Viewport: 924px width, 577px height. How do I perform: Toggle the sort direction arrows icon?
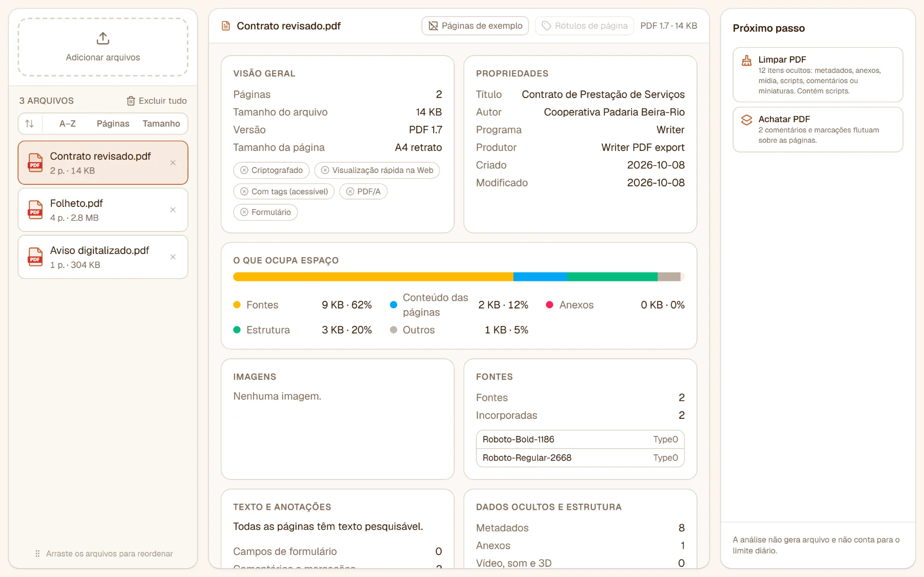(x=30, y=124)
